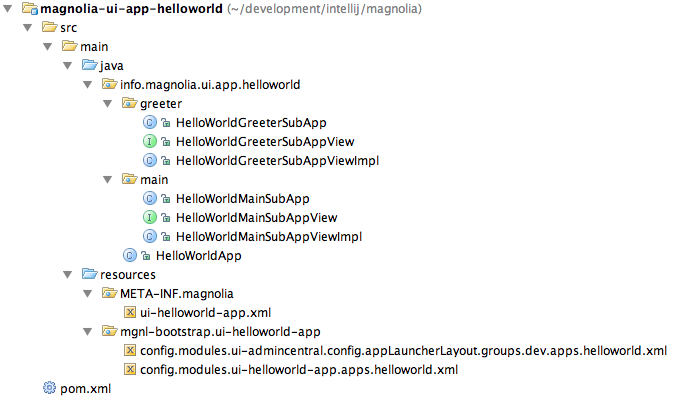
Task: Click the src folder icon
Action: pos(50,27)
